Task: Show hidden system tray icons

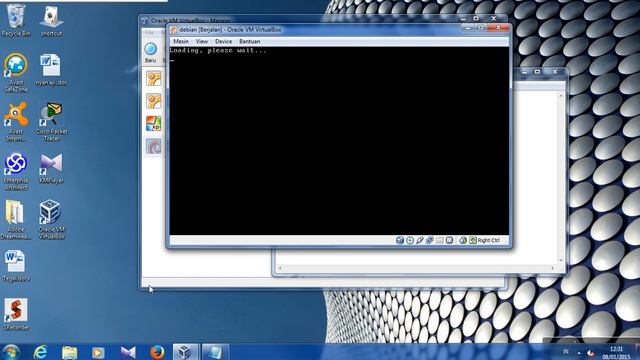Action: click(x=579, y=353)
